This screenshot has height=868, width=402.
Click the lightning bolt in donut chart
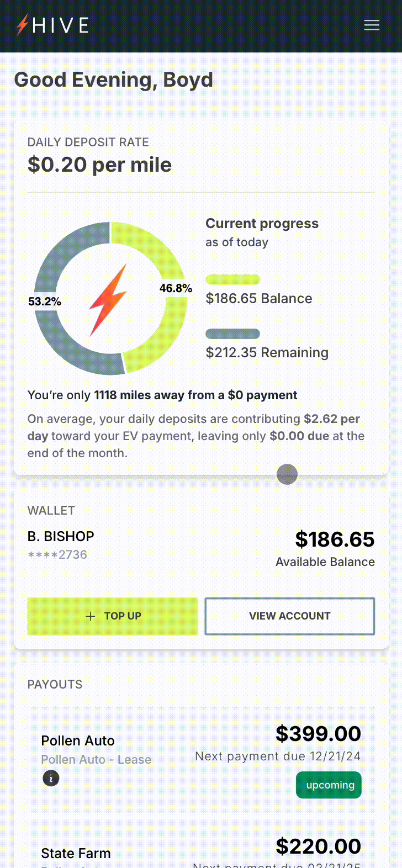(109, 300)
